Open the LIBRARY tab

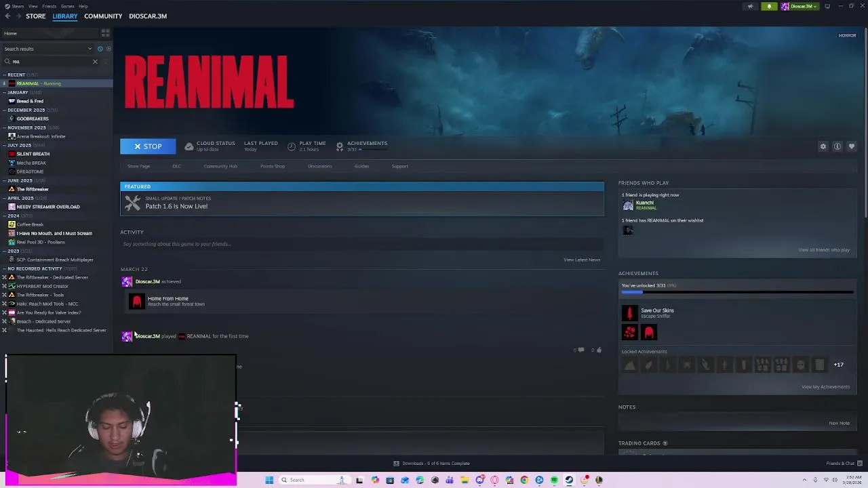click(65, 16)
